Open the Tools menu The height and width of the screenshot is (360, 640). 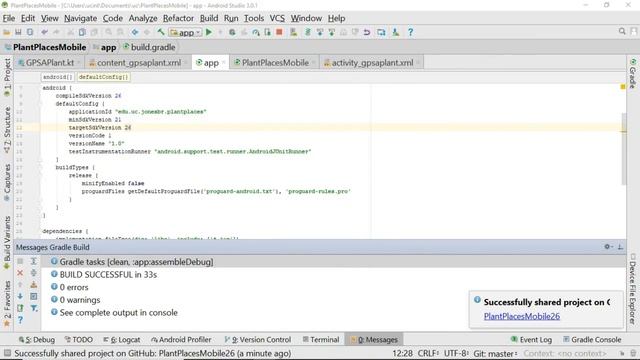click(254, 18)
